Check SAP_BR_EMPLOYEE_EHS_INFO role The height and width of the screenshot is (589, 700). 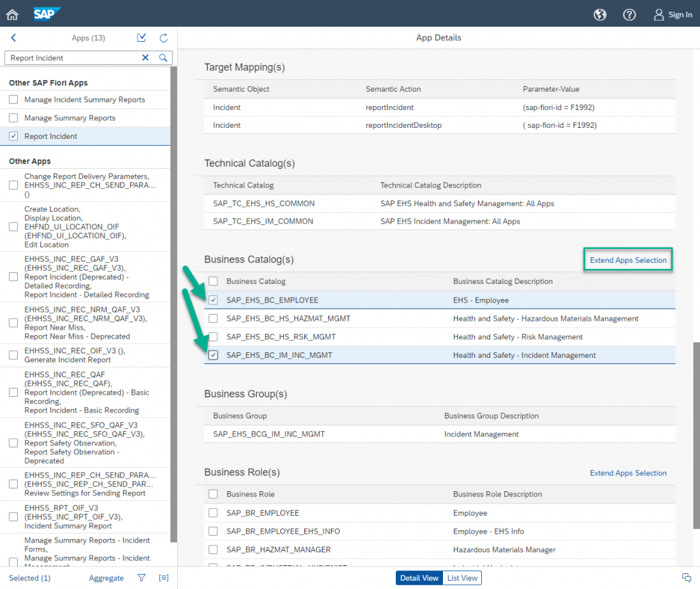213,531
